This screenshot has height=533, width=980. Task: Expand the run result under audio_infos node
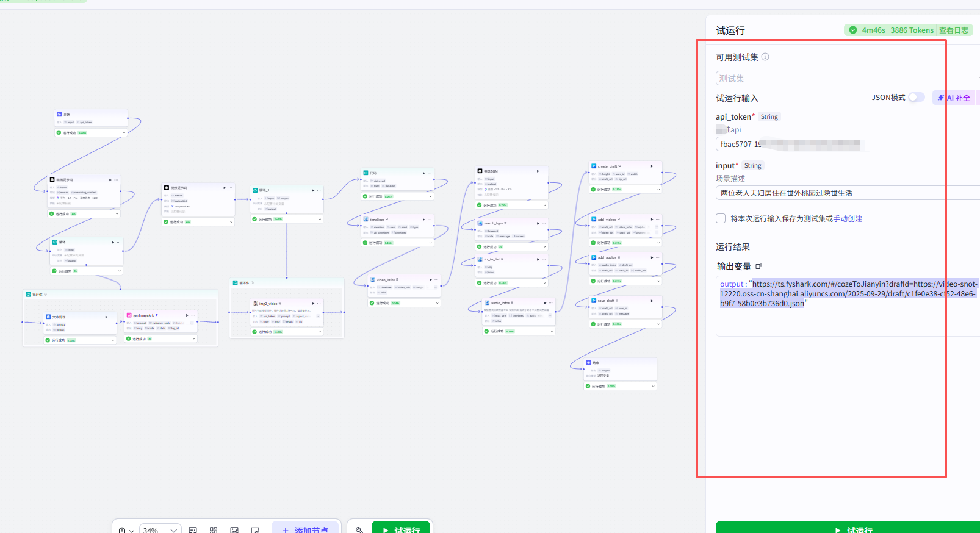point(552,331)
